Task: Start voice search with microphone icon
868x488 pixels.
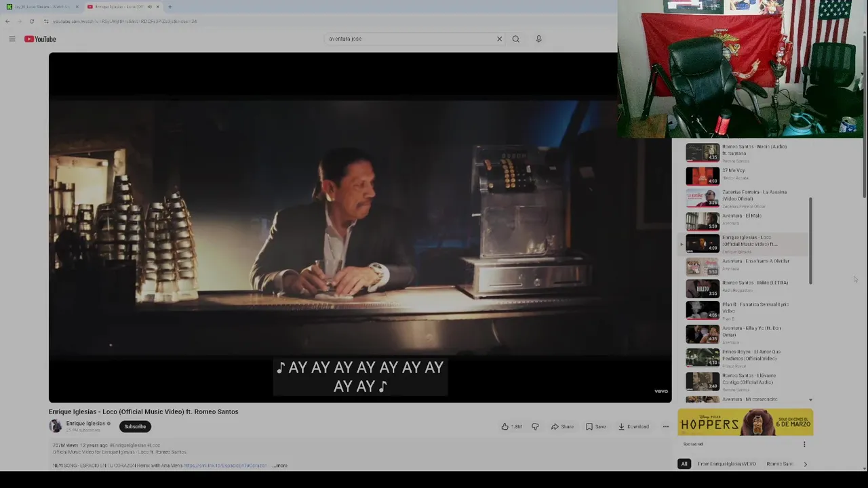Action: pyautogui.click(x=538, y=39)
